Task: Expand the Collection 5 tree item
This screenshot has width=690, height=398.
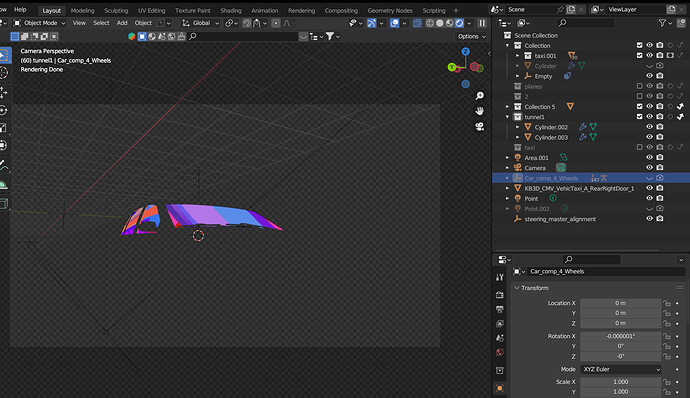Action: point(507,107)
